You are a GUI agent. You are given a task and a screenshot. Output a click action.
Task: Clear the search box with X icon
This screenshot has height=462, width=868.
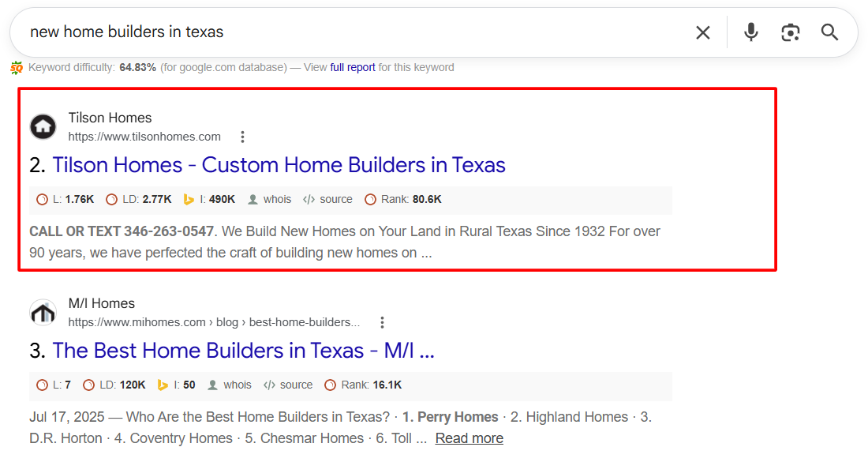click(702, 32)
